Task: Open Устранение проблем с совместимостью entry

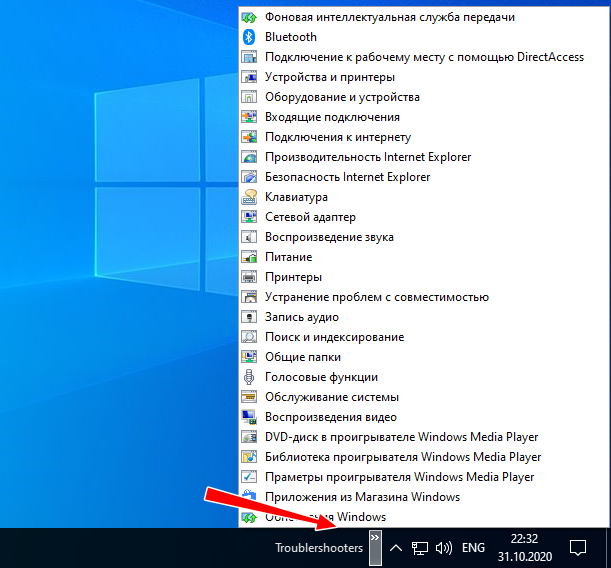Action: coord(377,297)
